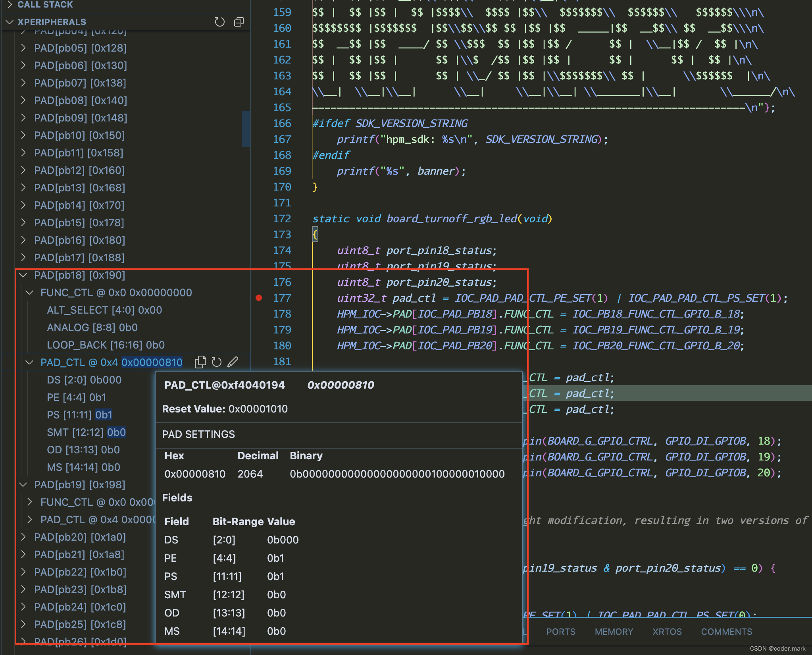This screenshot has width=812, height=655.
Task: Click the settings/layout icon in XPERIPHERALS header
Action: 239,21
